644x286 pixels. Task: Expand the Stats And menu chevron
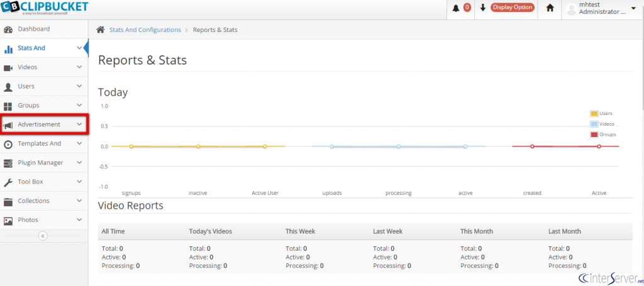(x=79, y=48)
